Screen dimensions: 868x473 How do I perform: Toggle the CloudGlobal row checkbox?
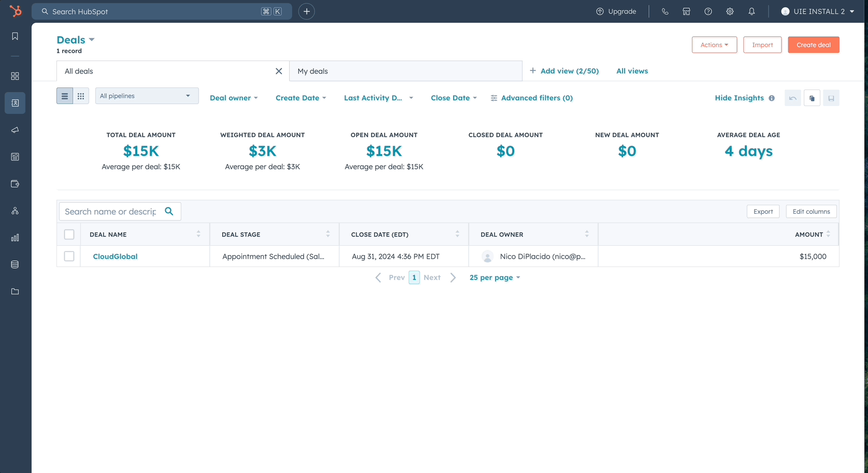(69, 256)
